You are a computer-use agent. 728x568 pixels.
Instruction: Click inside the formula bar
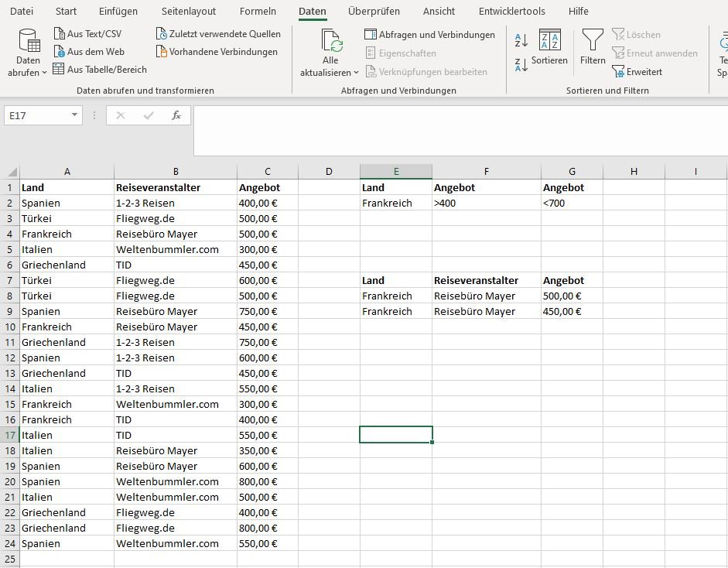[x=456, y=129]
